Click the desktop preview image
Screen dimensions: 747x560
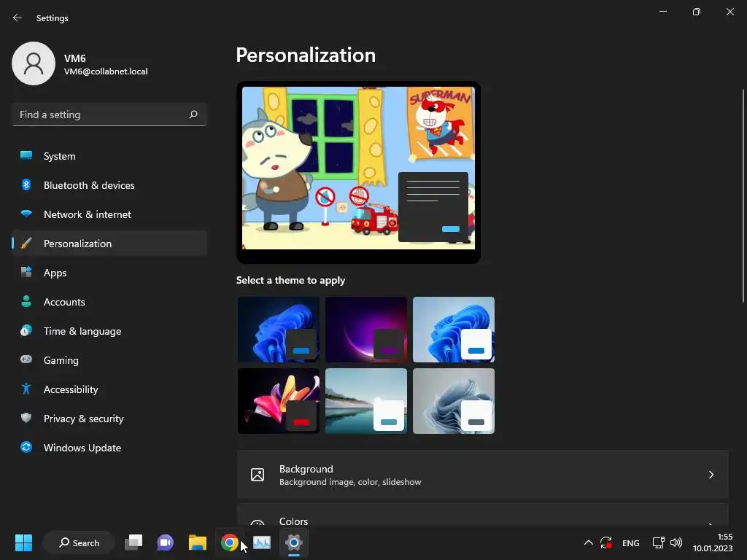coord(358,168)
